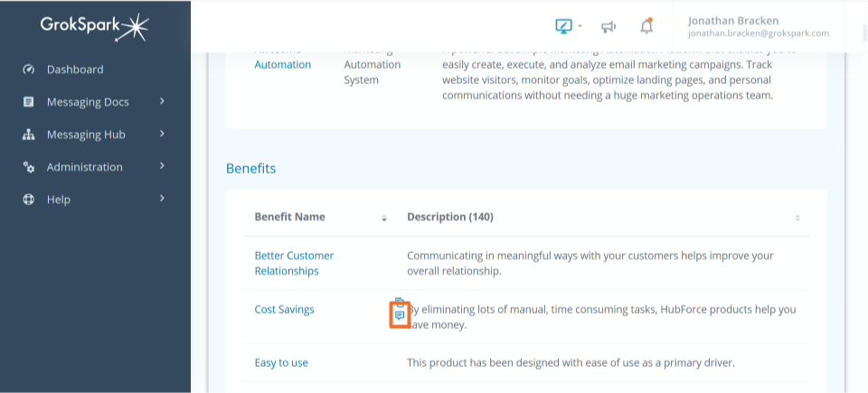Screen dimensions: 868x393
Task: Click the Cost Savings description text
Action: (x=602, y=317)
